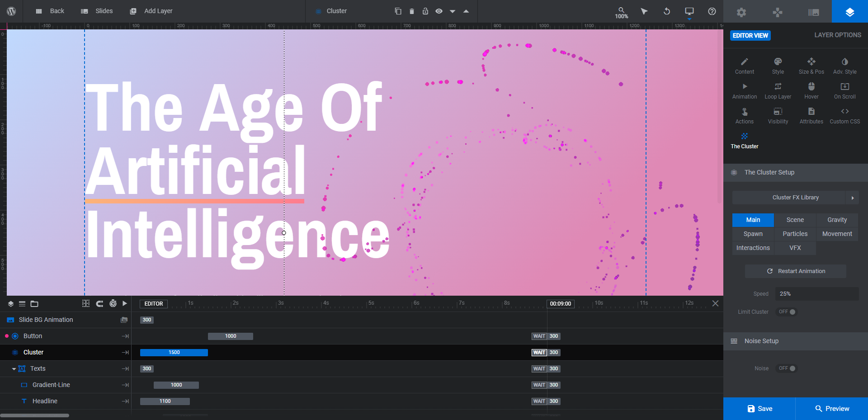Open the Slides menu

(97, 11)
